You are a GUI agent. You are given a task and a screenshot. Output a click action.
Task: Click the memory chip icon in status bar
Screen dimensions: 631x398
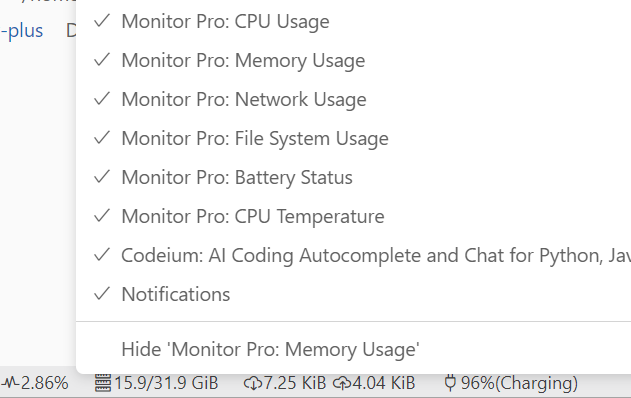pyautogui.click(x=103, y=383)
